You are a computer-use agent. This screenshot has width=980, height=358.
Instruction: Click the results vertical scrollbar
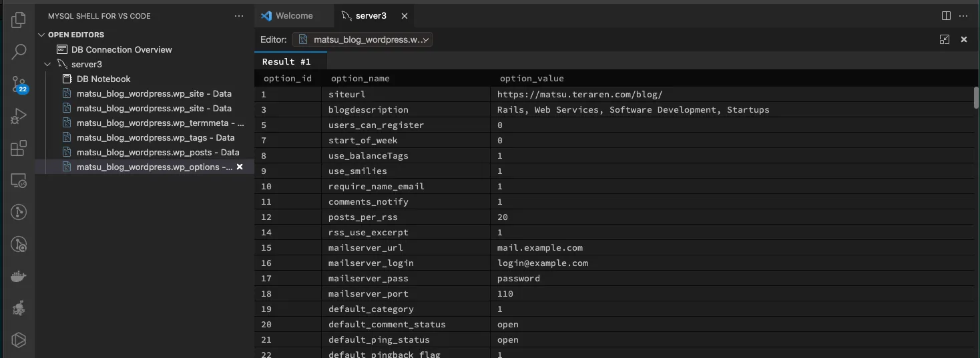pos(975,97)
